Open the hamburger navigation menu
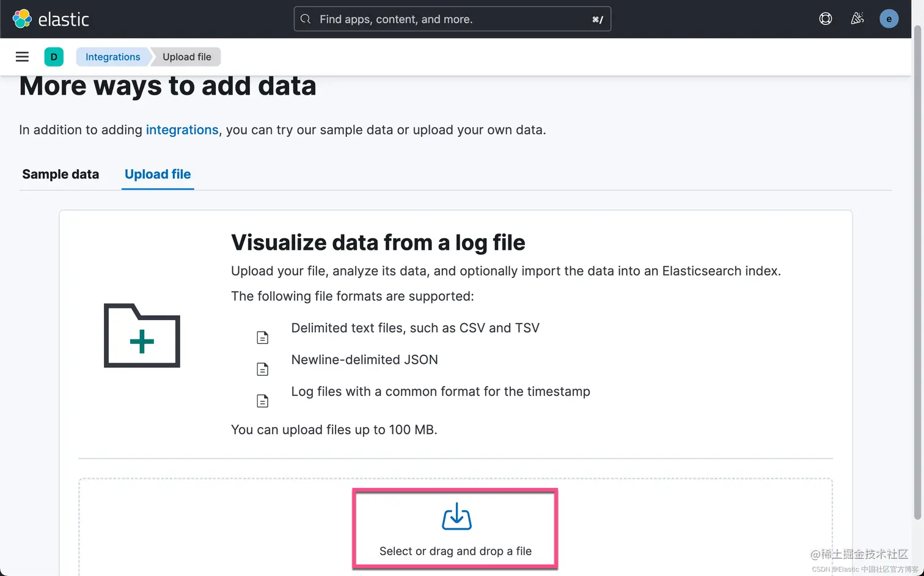 click(x=22, y=57)
